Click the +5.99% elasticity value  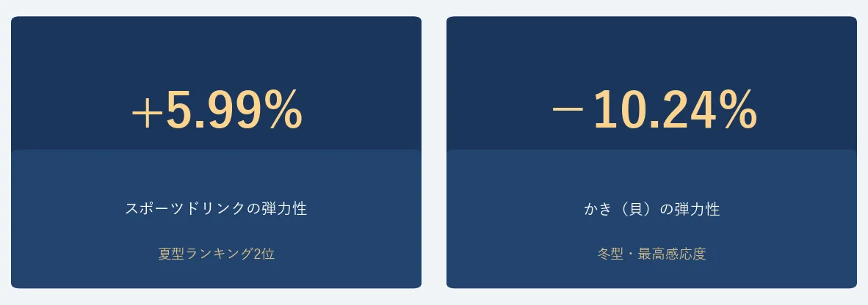216,111
